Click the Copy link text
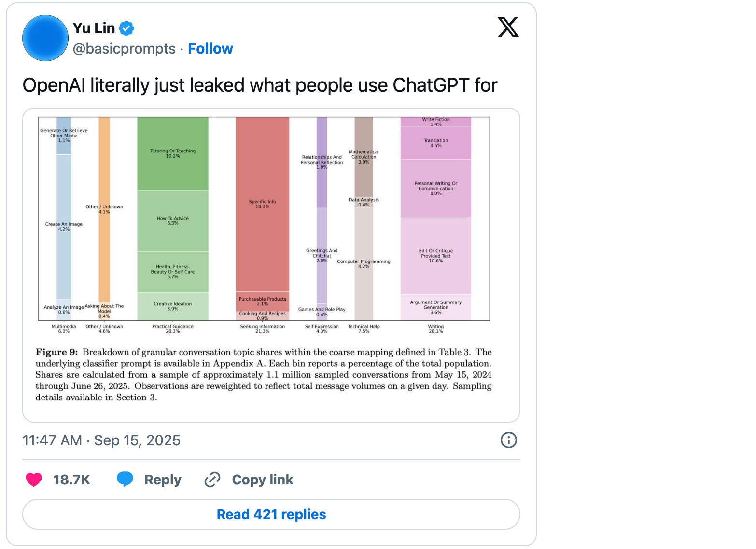 point(262,480)
